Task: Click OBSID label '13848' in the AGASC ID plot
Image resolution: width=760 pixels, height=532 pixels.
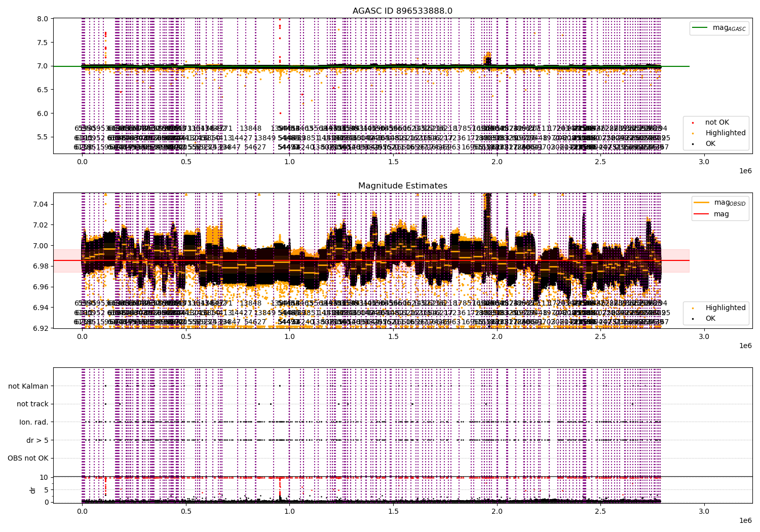Action: tap(251, 128)
